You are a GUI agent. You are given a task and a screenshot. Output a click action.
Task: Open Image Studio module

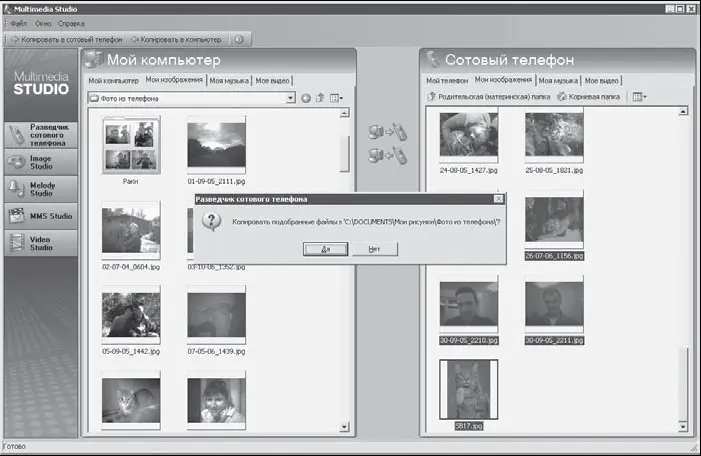pos(41,162)
